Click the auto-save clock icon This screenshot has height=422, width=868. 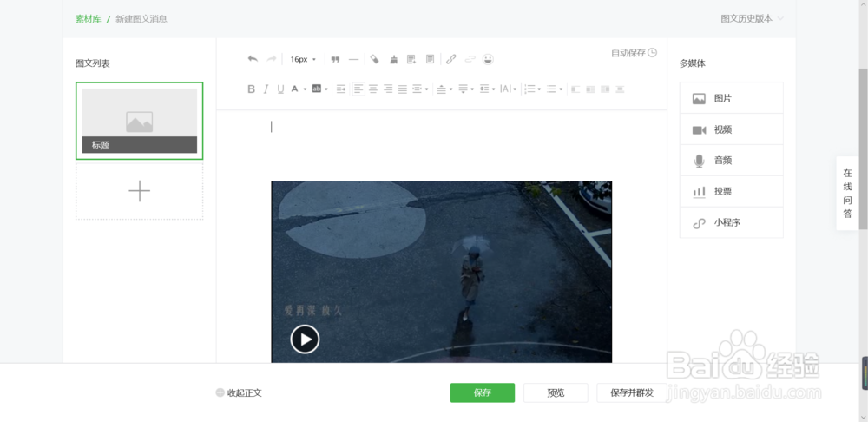(652, 53)
